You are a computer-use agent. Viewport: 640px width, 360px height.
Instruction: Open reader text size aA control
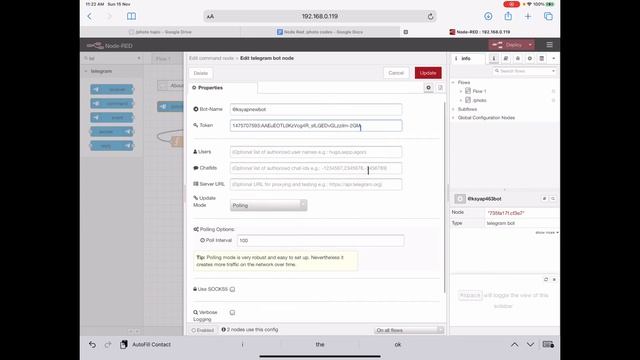[210, 16]
